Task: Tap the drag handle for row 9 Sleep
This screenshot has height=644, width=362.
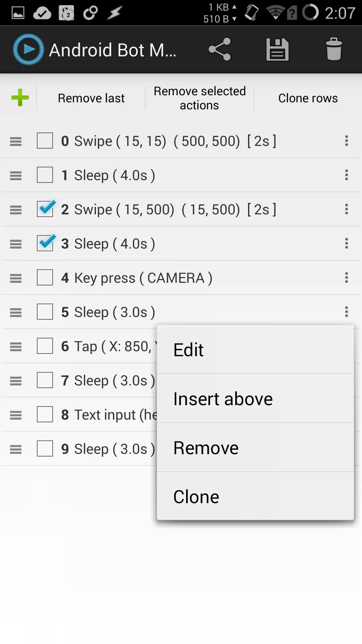Action: tap(16, 449)
